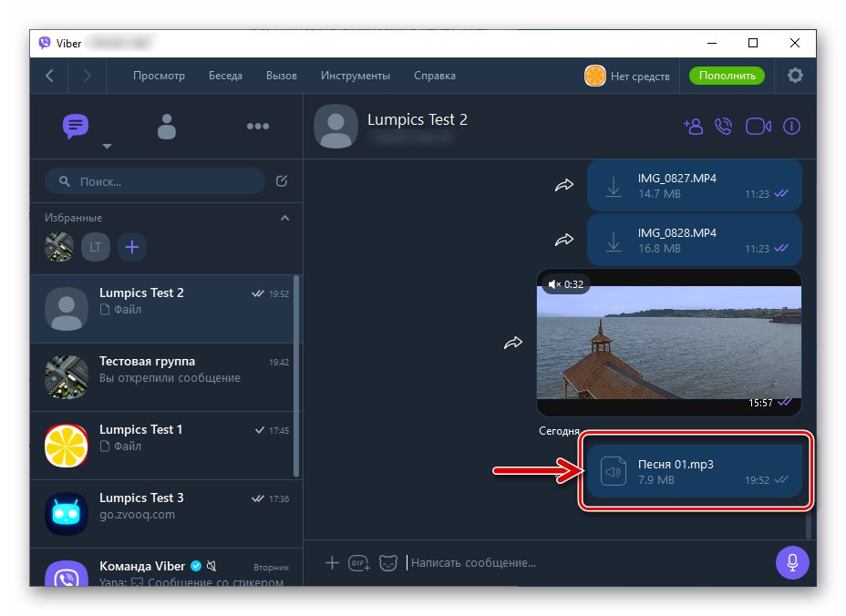846x616 pixels.
Task: Click the Песня 01.mp3 file name
Action: (676, 465)
